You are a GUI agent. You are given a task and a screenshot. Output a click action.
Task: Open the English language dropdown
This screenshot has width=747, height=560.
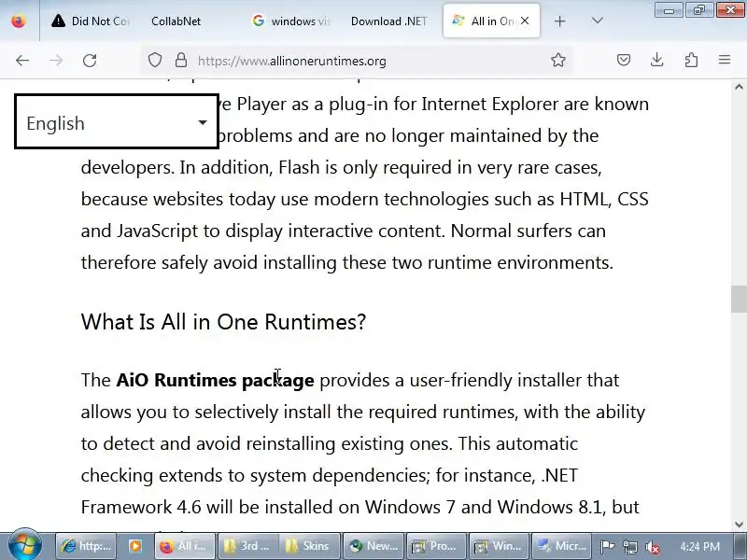[117, 122]
